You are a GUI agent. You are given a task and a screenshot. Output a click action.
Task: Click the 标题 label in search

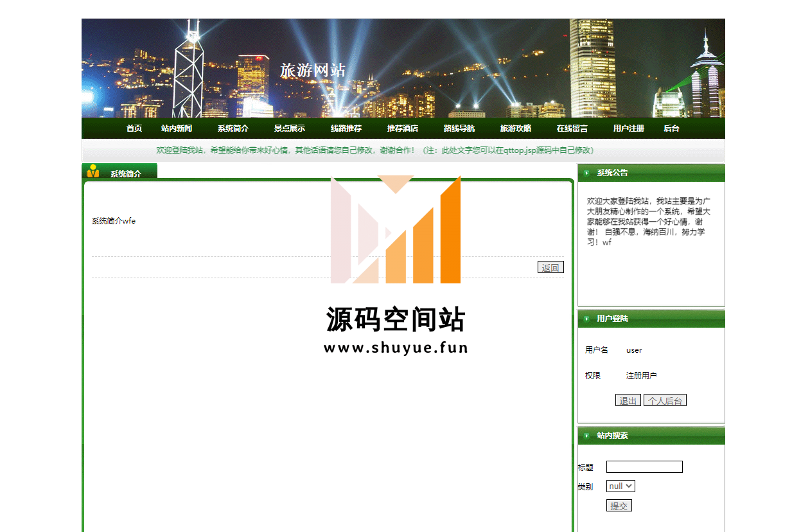point(586,468)
